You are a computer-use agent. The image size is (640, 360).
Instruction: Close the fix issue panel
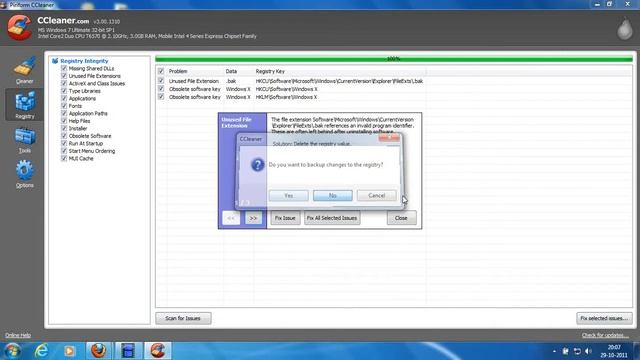[401, 218]
